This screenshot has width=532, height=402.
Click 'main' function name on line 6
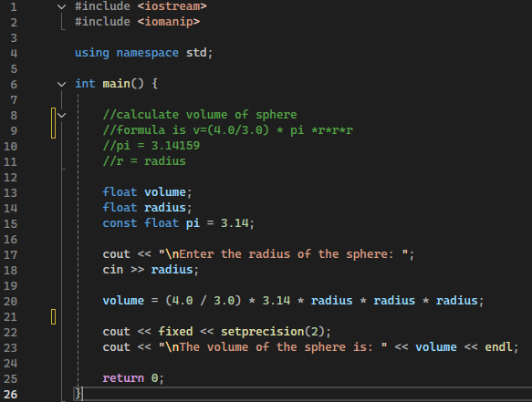coord(117,84)
